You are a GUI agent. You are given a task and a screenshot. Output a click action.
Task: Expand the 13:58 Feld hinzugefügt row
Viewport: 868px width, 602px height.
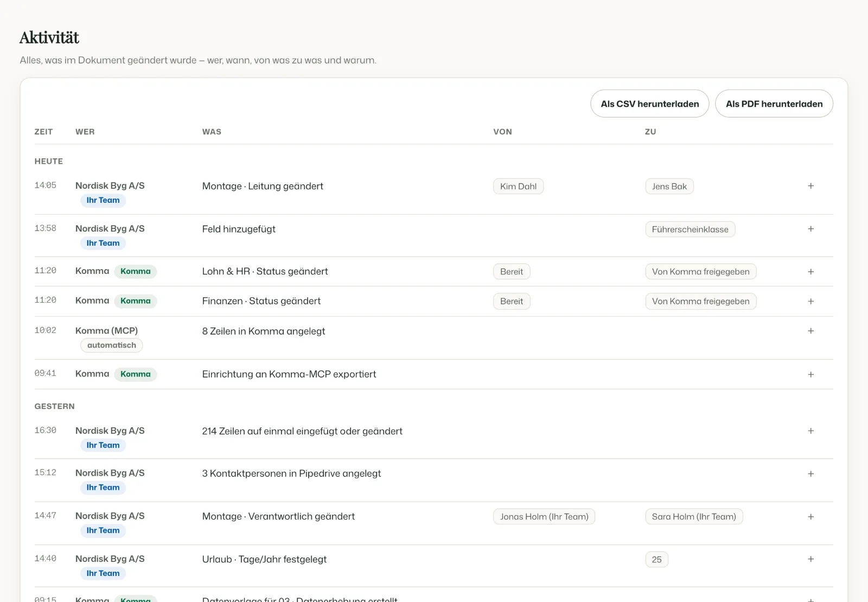[x=810, y=229]
